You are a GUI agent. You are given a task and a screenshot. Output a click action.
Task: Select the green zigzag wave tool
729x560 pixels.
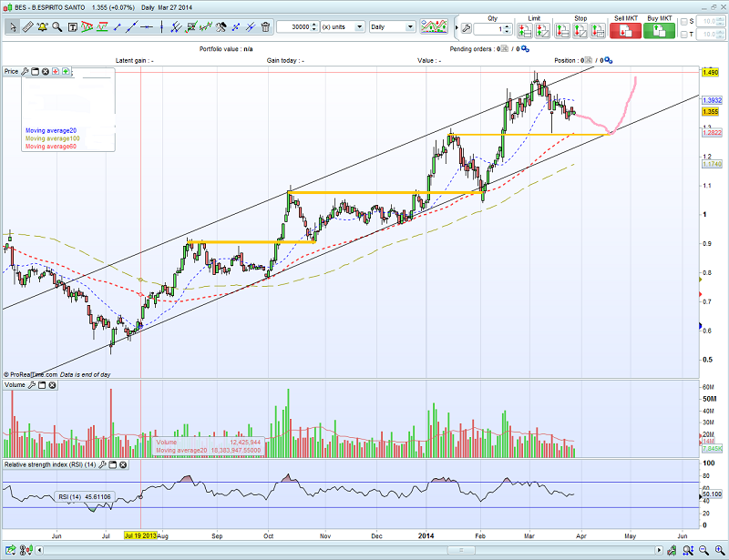click(206, 27)
